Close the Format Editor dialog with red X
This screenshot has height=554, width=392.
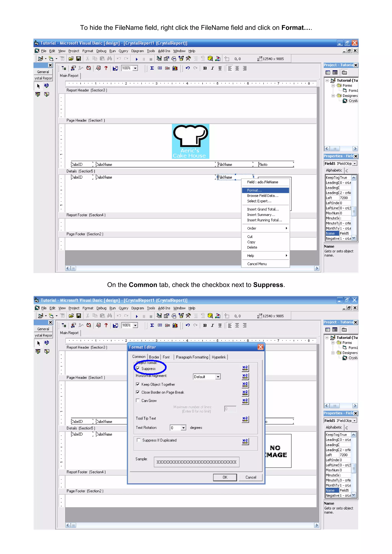[260, 347]
